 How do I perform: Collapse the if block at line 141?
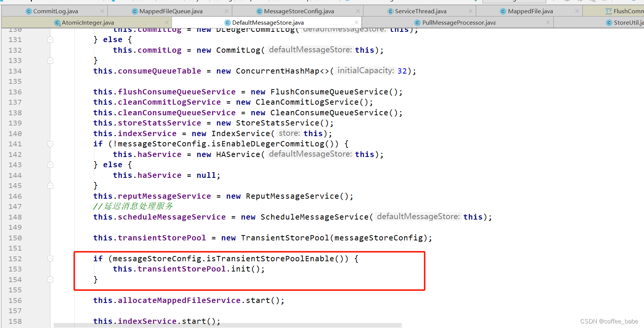(50, 144)
